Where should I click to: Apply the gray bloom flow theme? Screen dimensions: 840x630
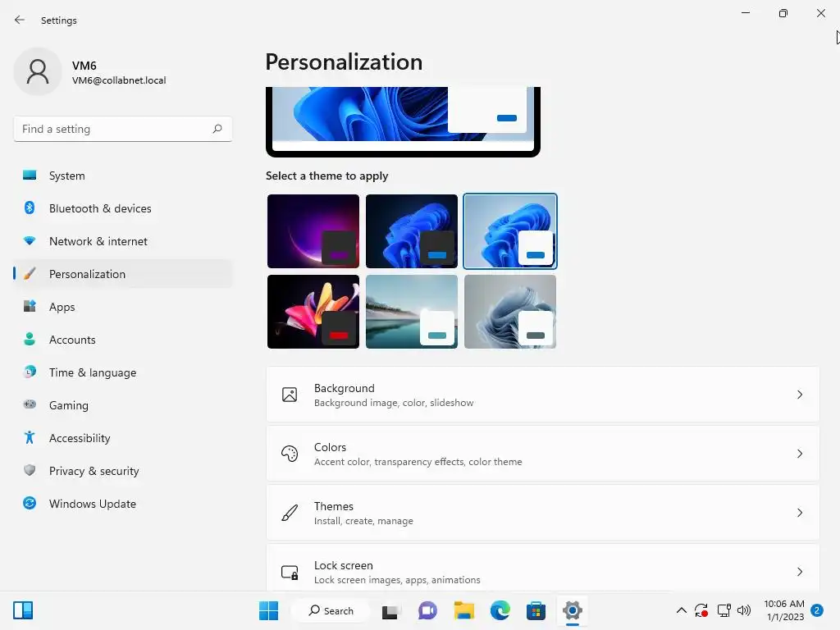click(x=510, y=312)
